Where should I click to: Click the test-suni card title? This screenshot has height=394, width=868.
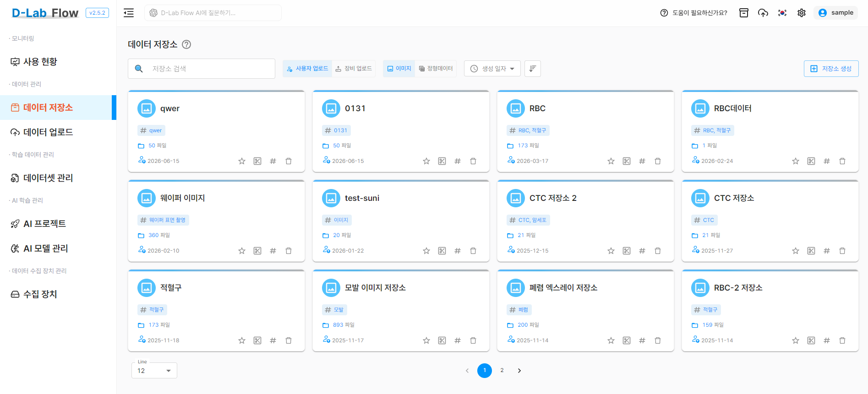click(x=362, y=198)
